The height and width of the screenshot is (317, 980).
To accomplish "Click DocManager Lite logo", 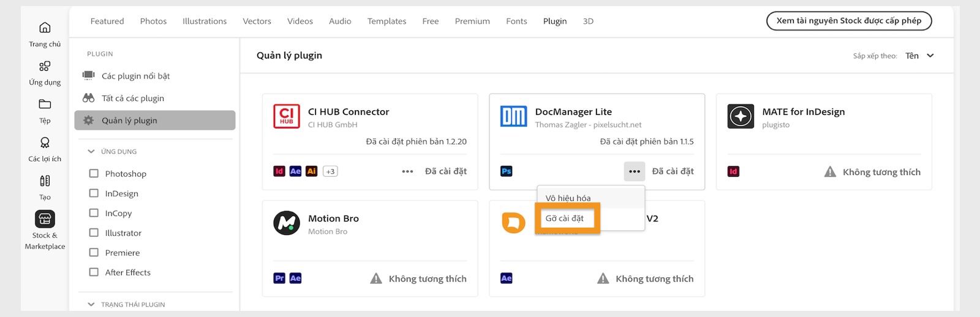I will (513, 116).
